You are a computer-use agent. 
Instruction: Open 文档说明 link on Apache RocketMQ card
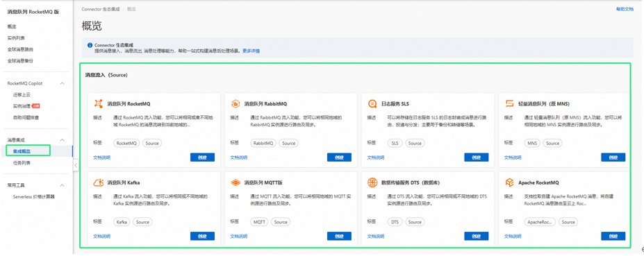(513, 237)
